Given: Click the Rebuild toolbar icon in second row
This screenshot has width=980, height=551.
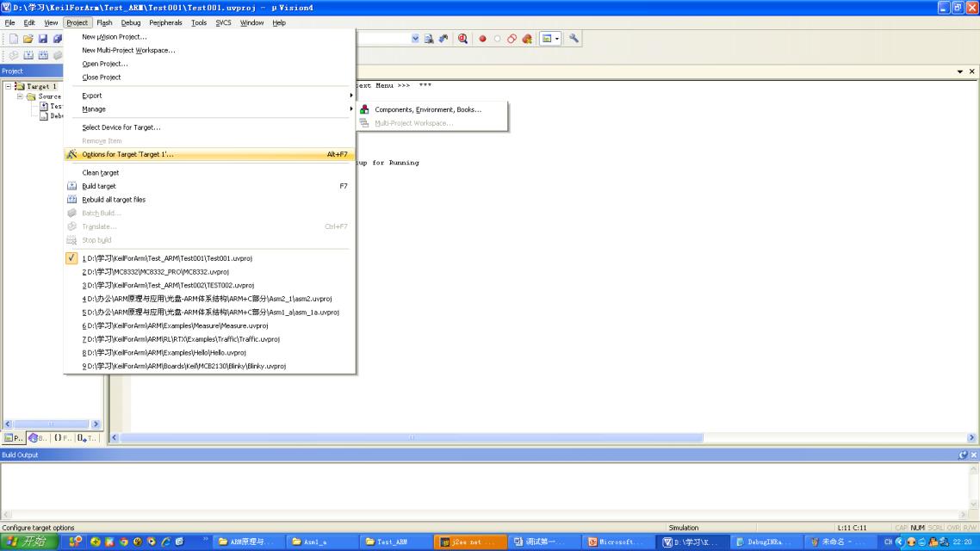Looking at the screenshot, I should pos(43,56).
